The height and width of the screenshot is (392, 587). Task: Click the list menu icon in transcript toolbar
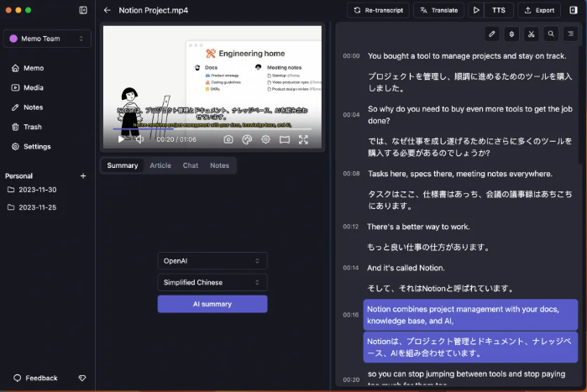[570, 34]
